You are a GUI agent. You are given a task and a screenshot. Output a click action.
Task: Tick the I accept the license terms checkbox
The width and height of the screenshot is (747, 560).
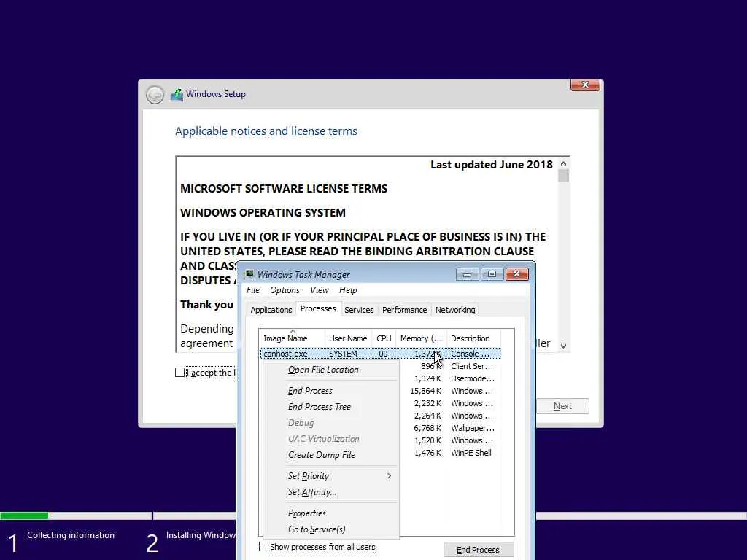(179, 373)
